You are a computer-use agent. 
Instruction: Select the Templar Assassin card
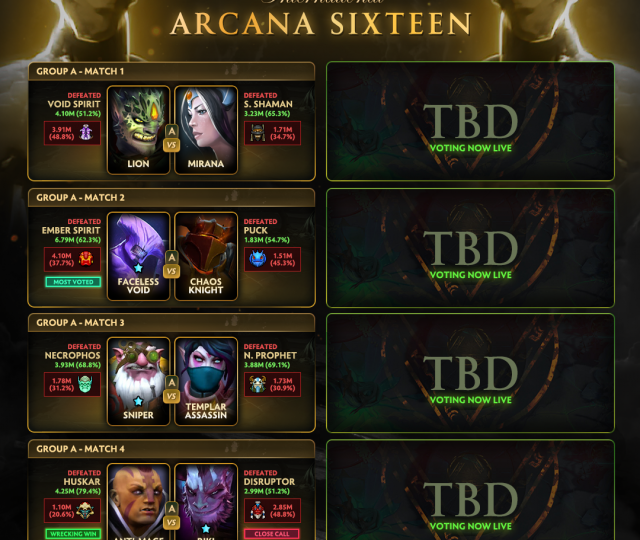(206, 381)
